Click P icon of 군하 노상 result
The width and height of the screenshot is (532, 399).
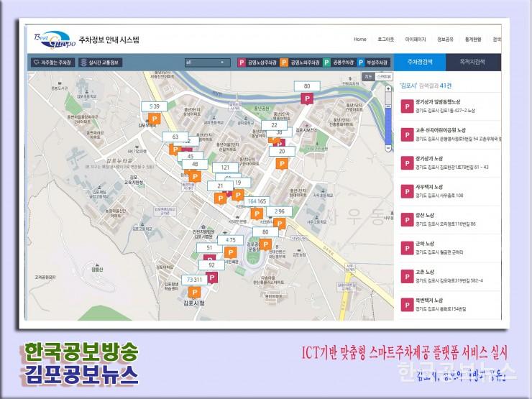pos(407,248)
